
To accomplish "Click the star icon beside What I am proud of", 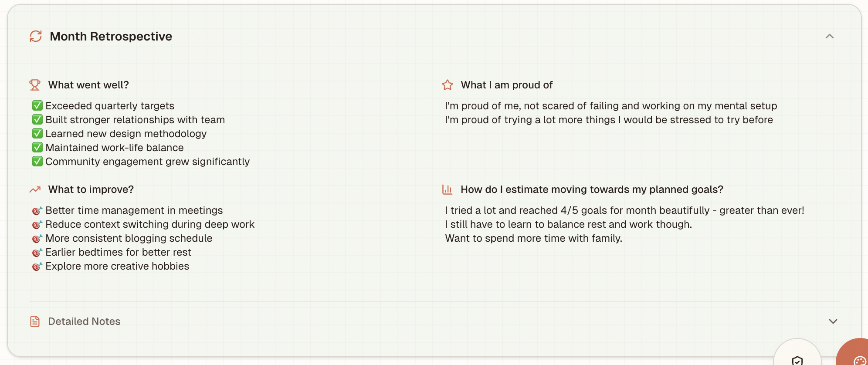I will (447, 85).
